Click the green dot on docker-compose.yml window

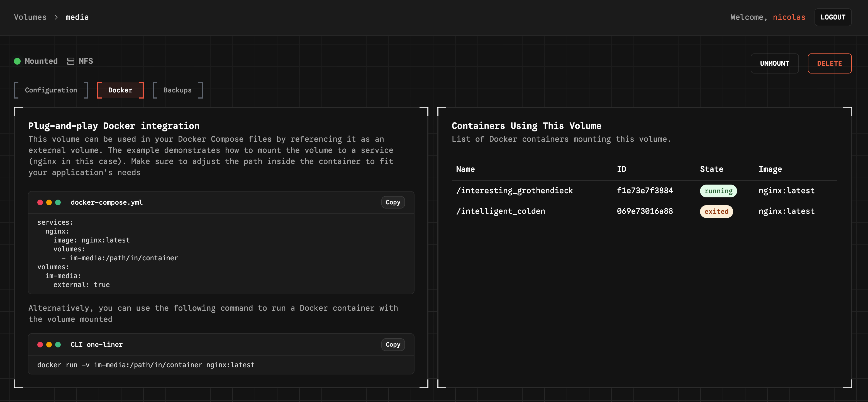pyautogui.click(x=58, y=202)
